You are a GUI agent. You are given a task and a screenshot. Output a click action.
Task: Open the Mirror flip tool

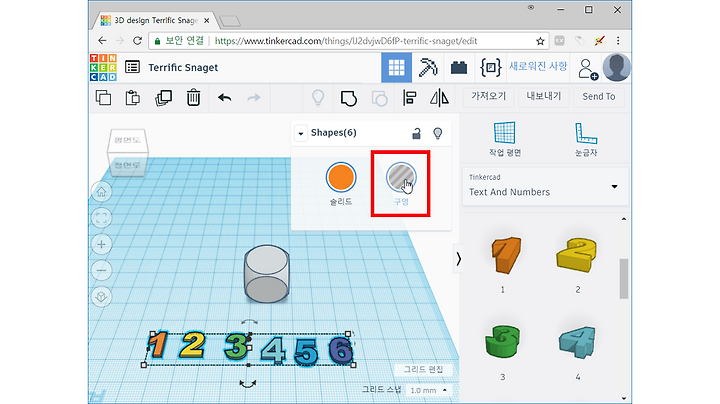point(439,98)
